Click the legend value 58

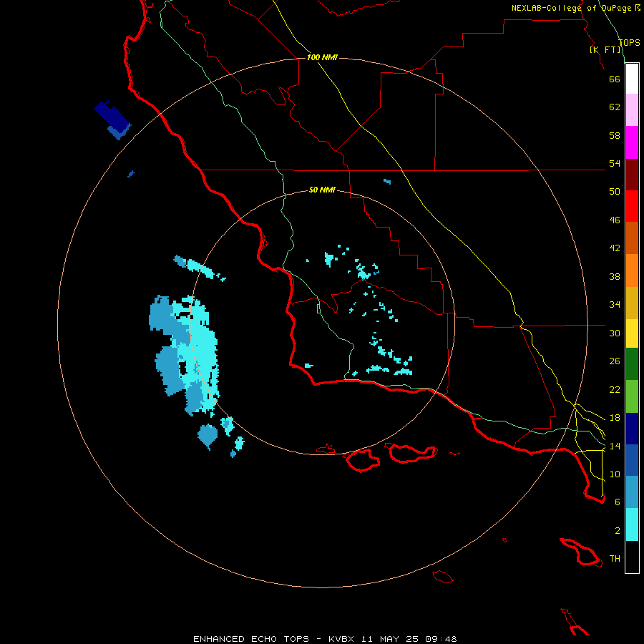coord(615,135)
